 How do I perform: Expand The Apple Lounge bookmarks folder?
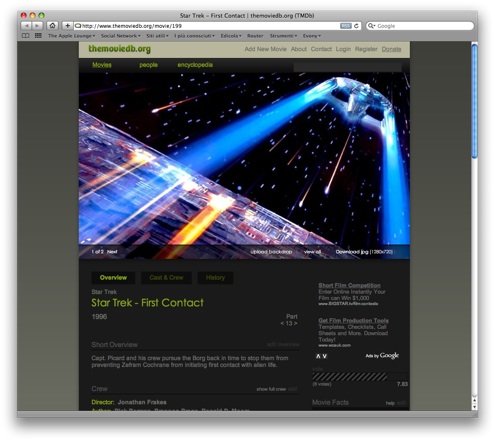tap(71, 36)
